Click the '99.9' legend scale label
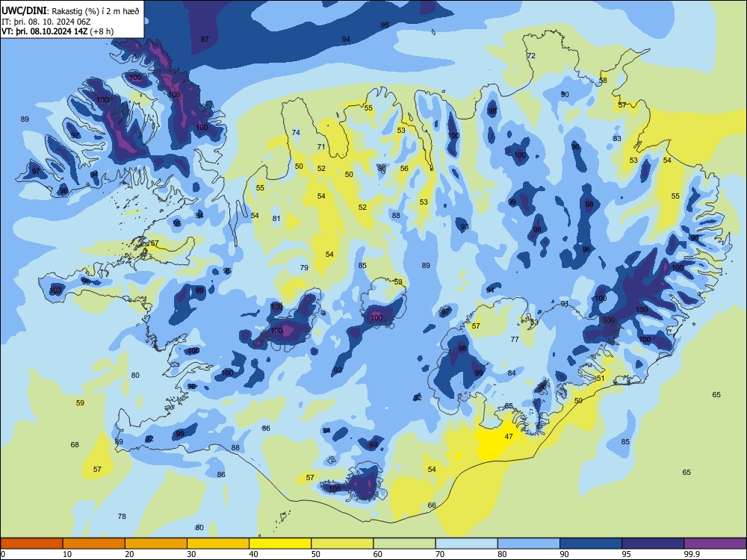The width and height of the screenshot is (747, 560). 691,554
